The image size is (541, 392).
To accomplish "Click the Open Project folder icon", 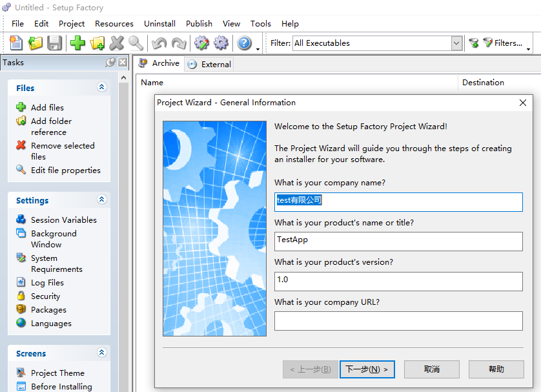I will coord(36,43).
